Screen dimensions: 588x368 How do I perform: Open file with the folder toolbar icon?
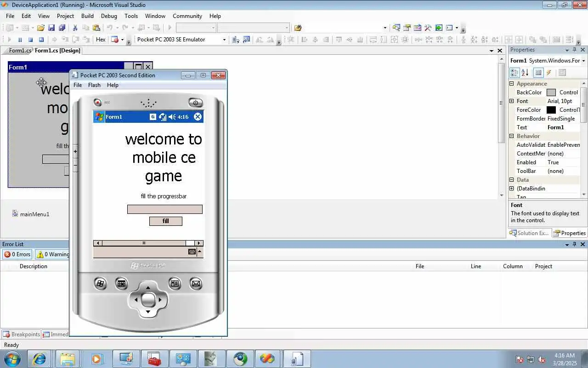tap(41, 28)
